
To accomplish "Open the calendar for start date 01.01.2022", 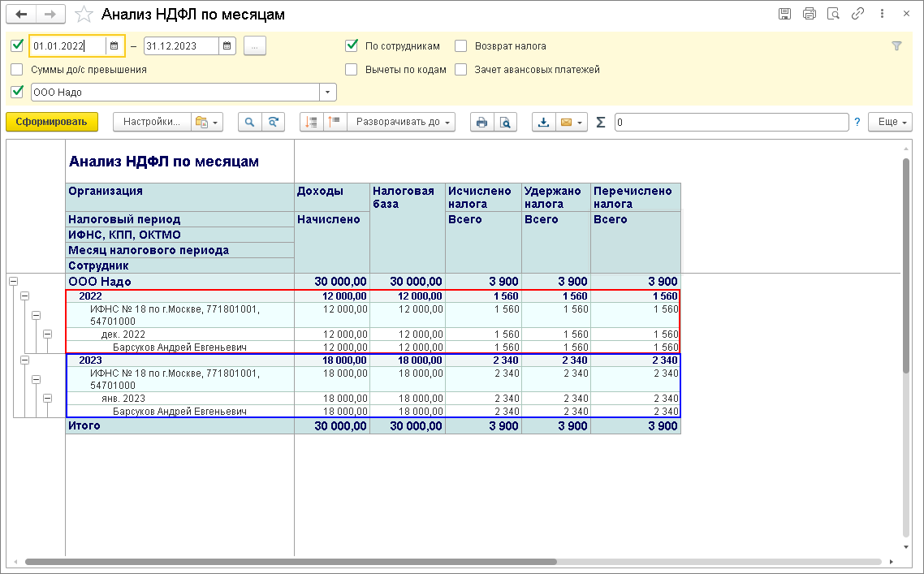I will pyautogui.click(x=114, y=46).
